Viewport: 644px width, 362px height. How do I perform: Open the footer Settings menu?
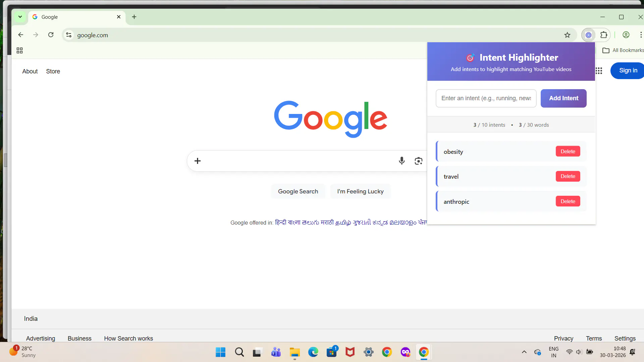coord(625,339)
